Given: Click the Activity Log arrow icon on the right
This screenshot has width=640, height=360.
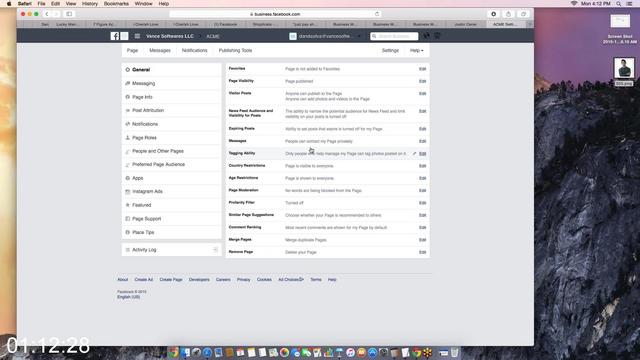Looking at the screenshot, I should pos(215,249).
